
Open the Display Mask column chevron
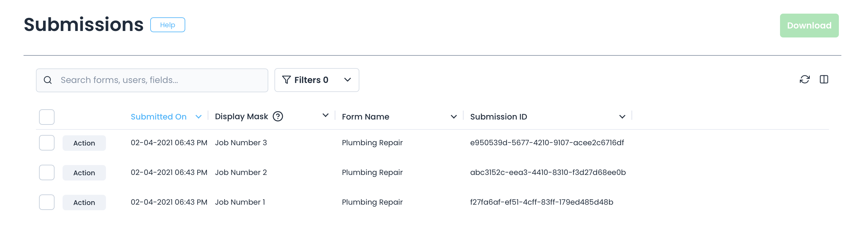325,115
